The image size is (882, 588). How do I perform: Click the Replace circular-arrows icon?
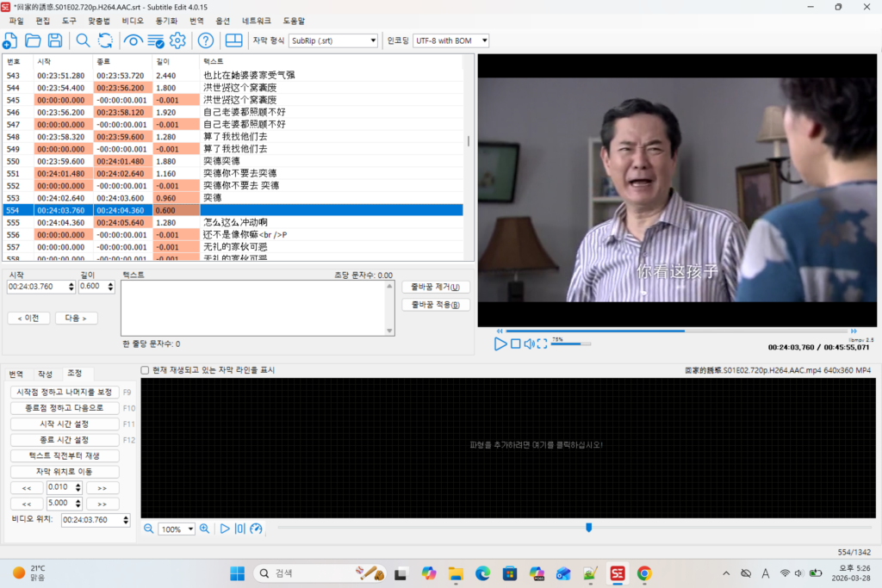click(105, 40)
